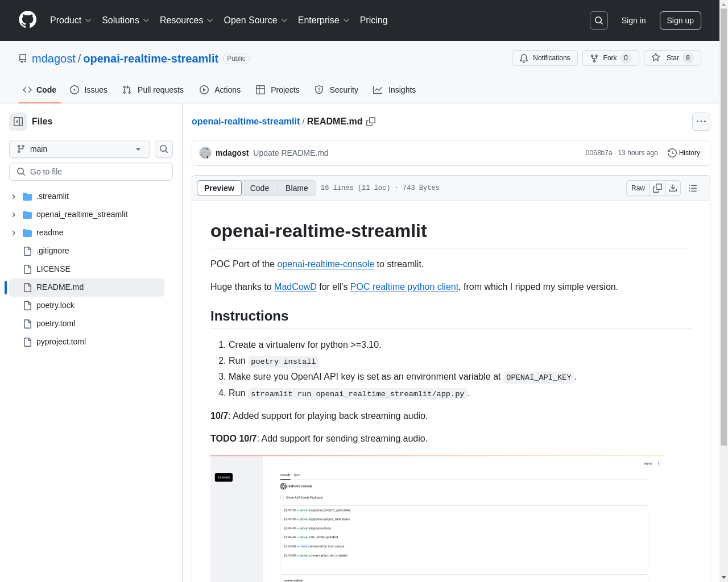The image size is (728, 582).
Task: Open the MadCowD profile link
Action: [295, 286]
